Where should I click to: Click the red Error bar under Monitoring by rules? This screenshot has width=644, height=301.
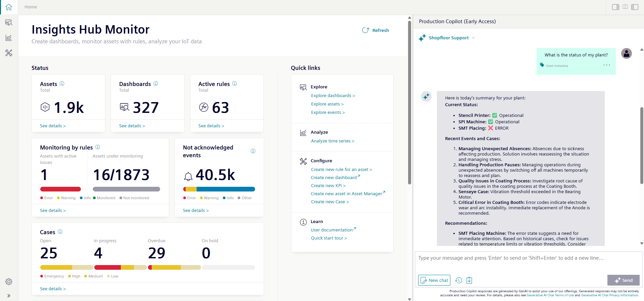[x=60, y=189]
